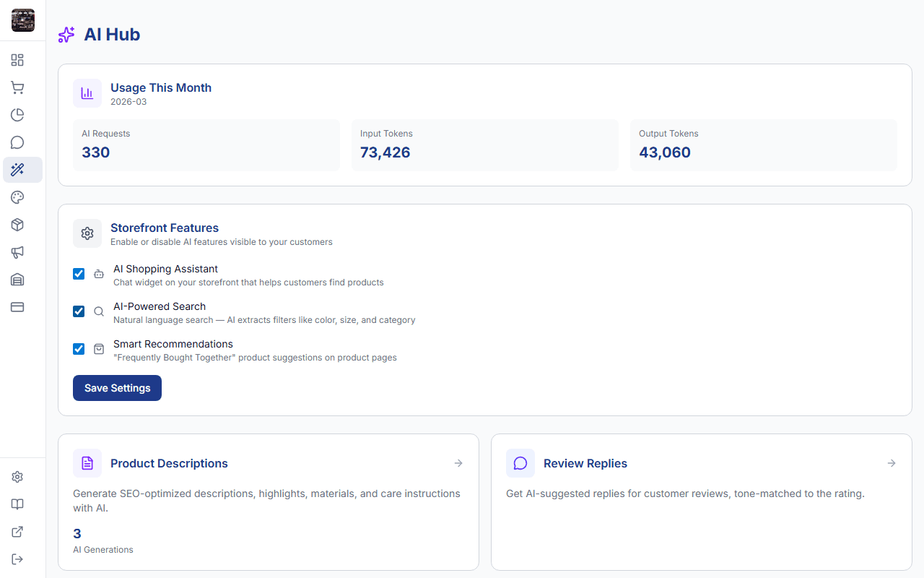
Task: Click the bag icon beside Smart Recommendations
Action: pyautogui.click(x=99, y=350)
